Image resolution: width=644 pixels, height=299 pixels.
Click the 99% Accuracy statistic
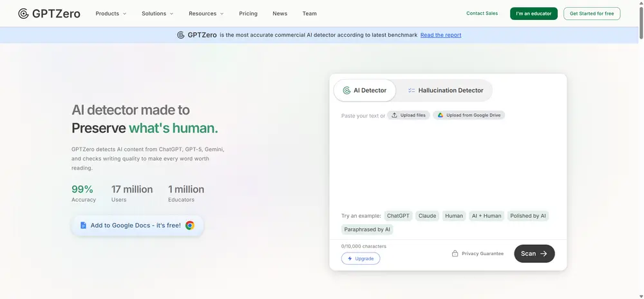pos(83,194)
